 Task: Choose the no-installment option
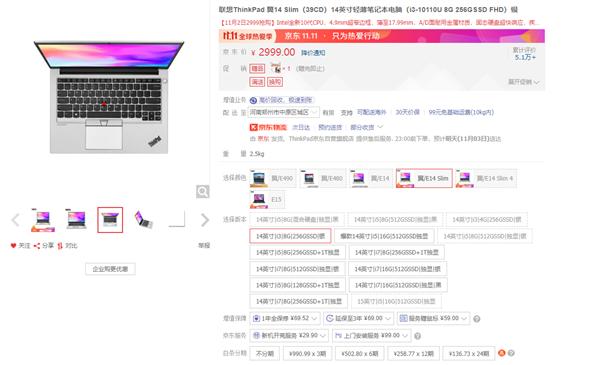click(x=264, y=354)
